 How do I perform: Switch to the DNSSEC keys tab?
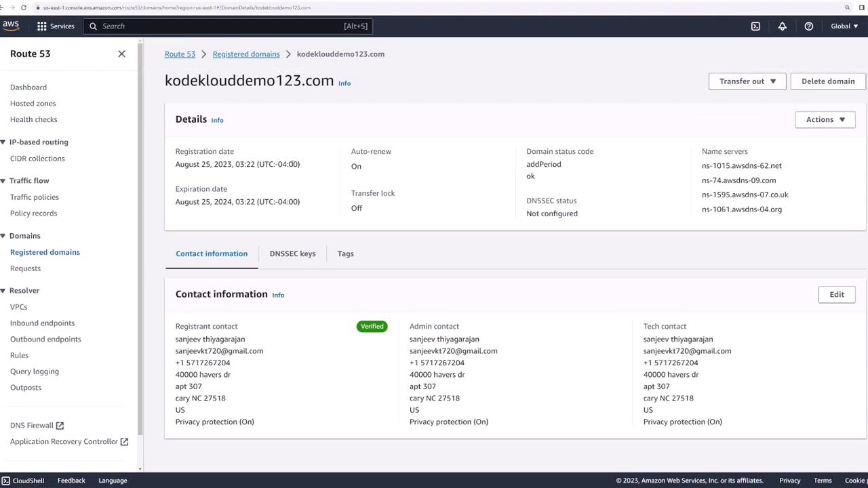[x=292, y=253]
